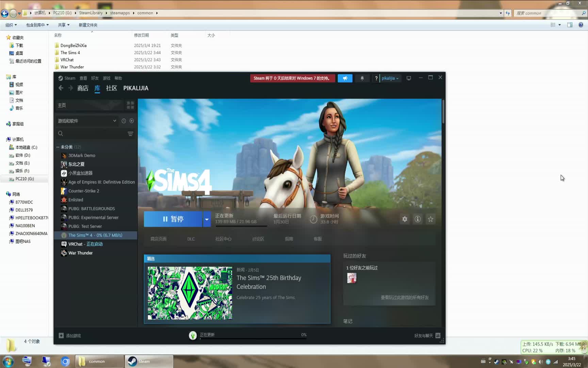Expand the pause button dropdown arrow

207,219
